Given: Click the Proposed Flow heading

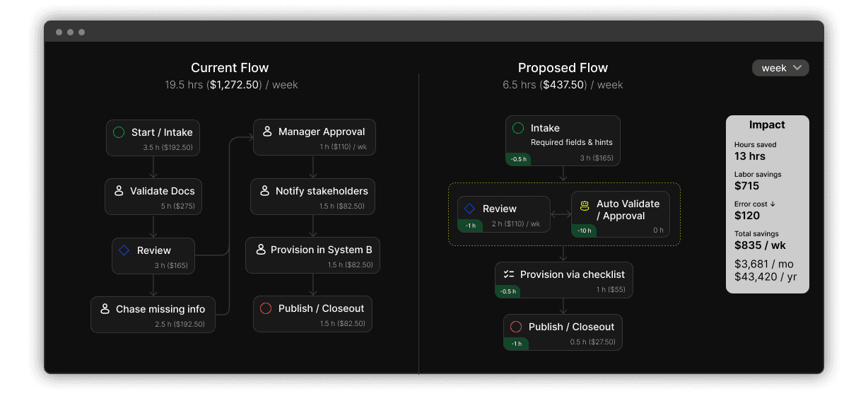Looking at the screenshot, I should 563,68.
